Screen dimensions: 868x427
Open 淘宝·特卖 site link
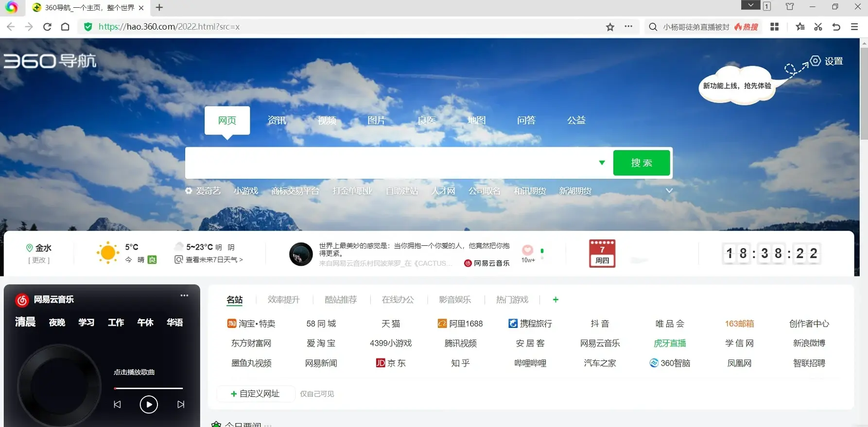(251, 324)
